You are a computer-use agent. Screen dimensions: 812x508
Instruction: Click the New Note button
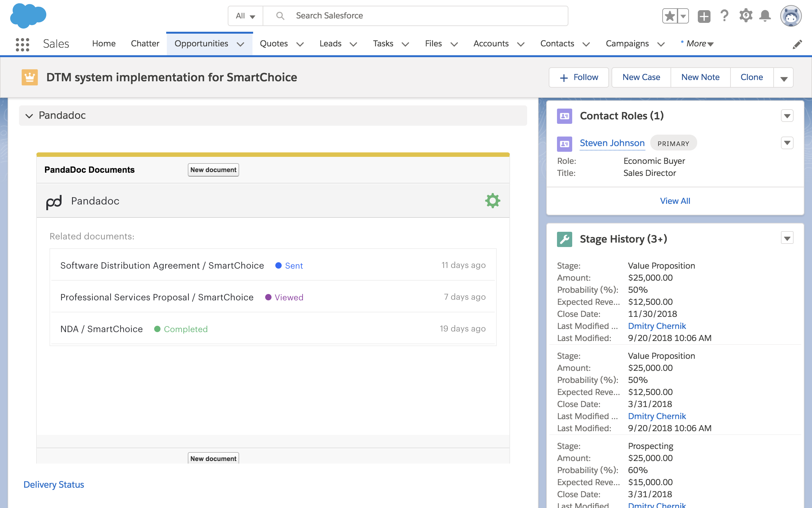(700, 77)
